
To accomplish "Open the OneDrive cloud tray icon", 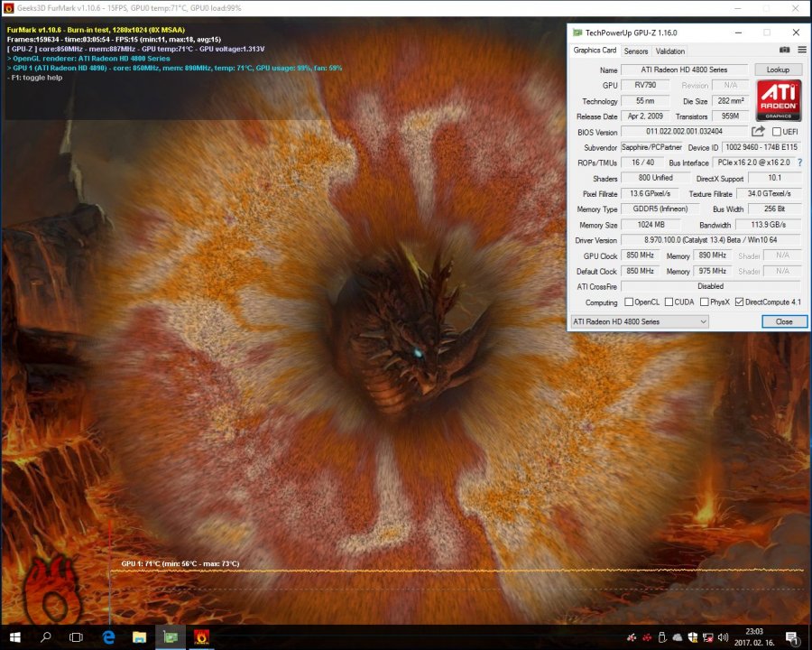I will coord(678,637).
